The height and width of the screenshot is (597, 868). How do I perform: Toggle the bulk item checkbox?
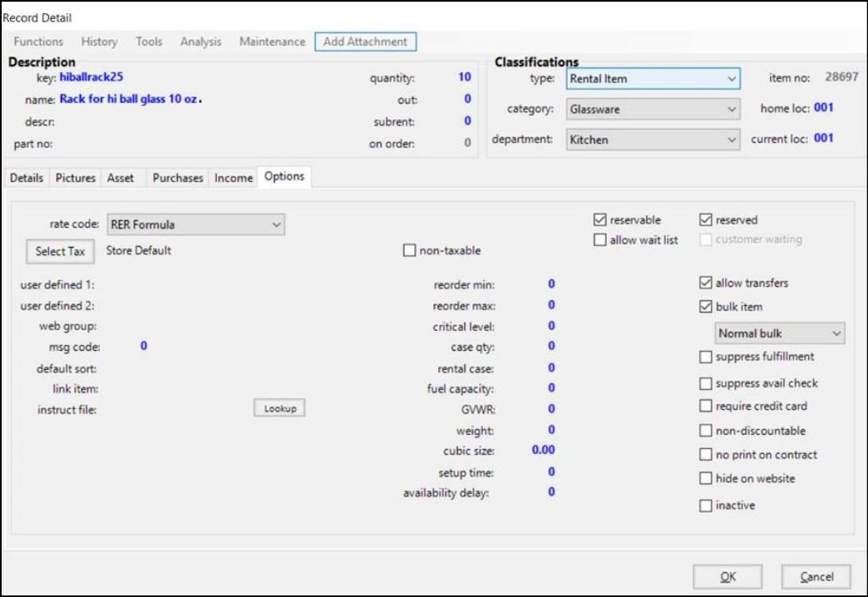[x=707, y=307]
